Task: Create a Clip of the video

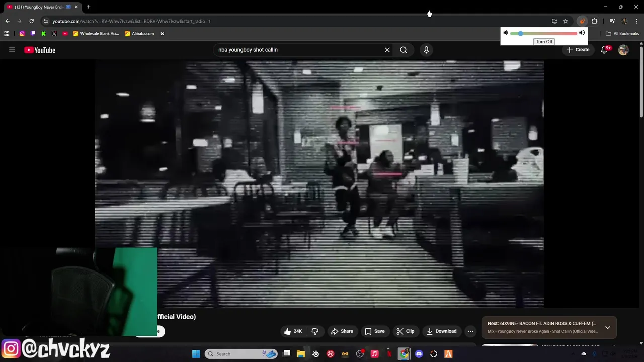Action: click(x=405, y=331)
